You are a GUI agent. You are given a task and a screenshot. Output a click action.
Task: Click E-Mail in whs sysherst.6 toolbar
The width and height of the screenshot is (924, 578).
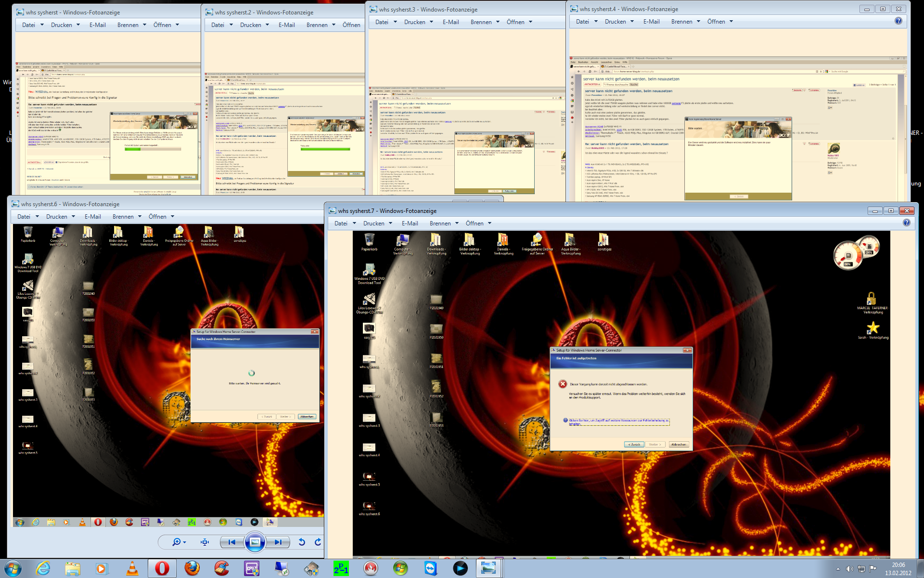pos(93,216)
